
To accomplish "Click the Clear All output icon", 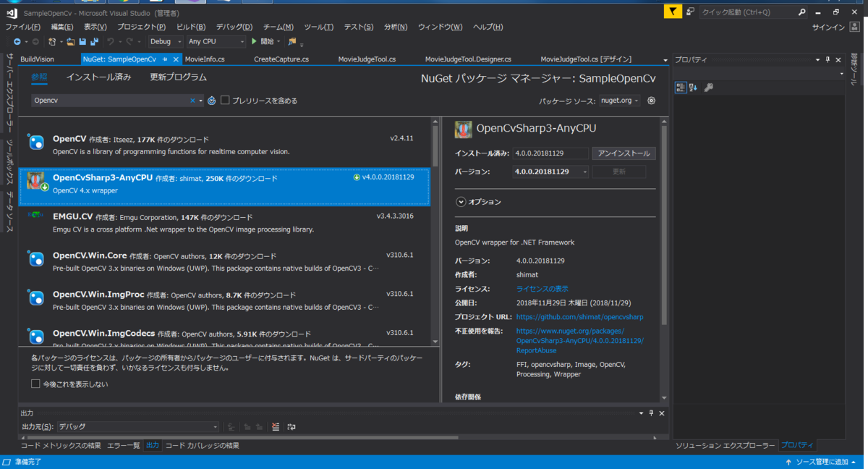I will pos(276,427).
